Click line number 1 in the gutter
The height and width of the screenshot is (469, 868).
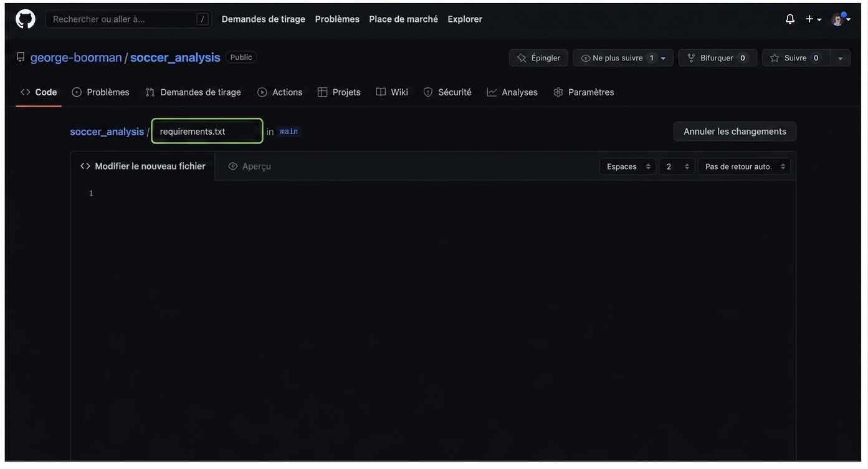tap(91, 193)
